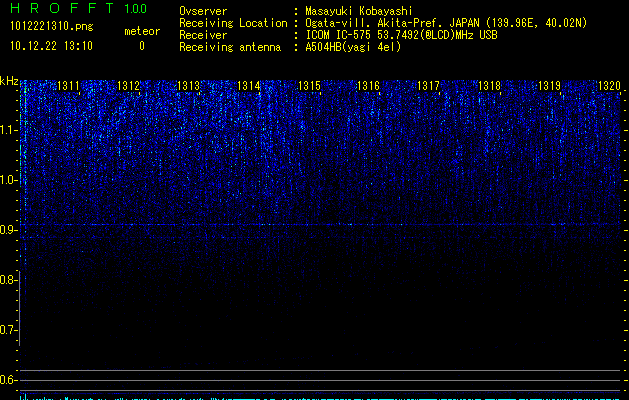
Task: Click the 1316 time marker
Action: point(368,86)
